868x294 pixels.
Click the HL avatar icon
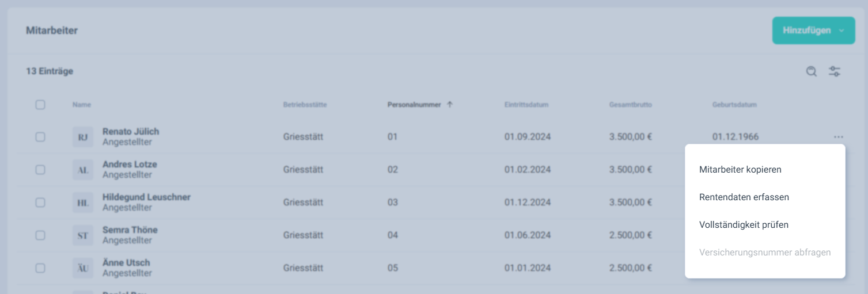point(82,203)
